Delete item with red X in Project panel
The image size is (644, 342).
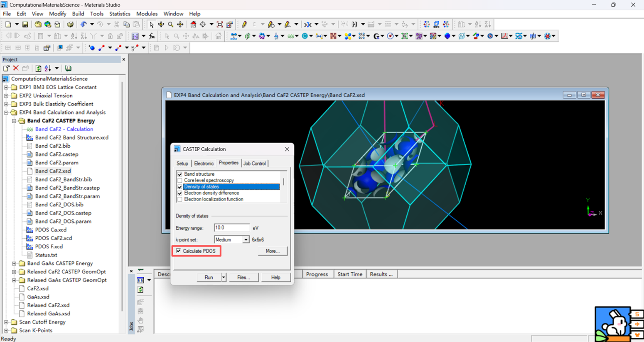pyautogui.click(x=16, y=68)
